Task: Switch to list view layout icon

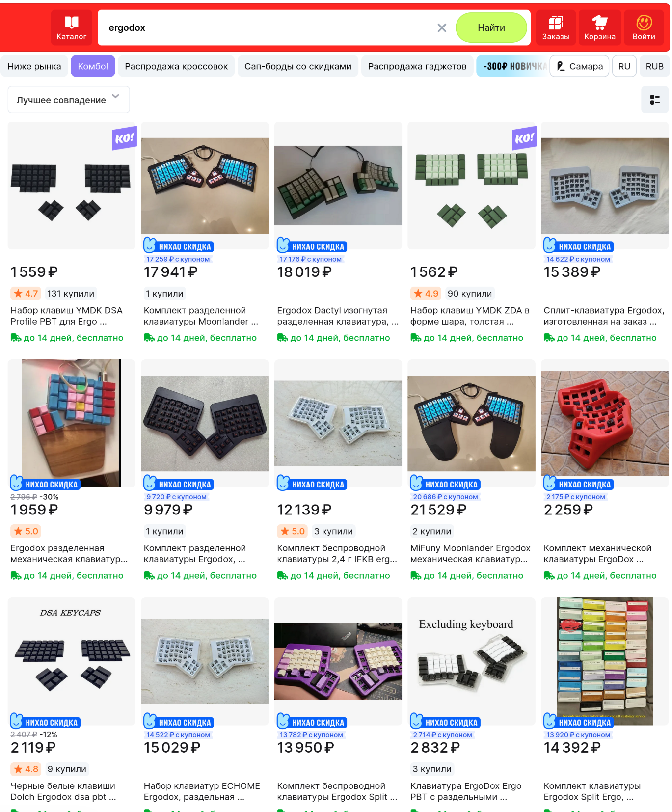Action: pyautogui.click(x=655, y=100)
